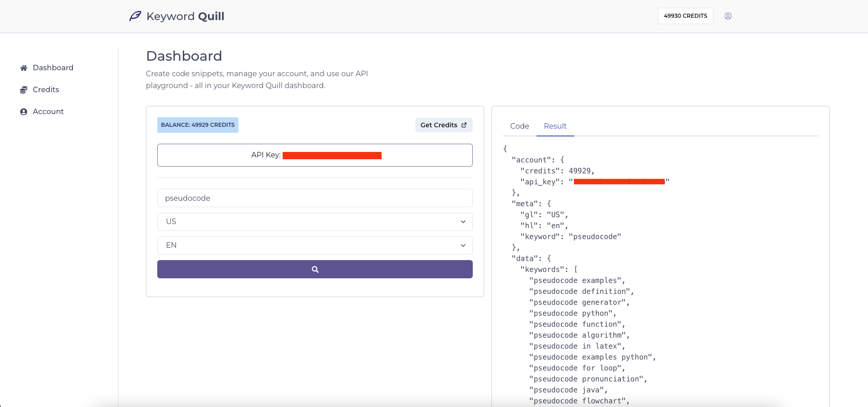Image resolution: width=868 pixels, height=407 pixels.
Task: Select "pseudocode definition" result line
Action: tap(582, 292)
